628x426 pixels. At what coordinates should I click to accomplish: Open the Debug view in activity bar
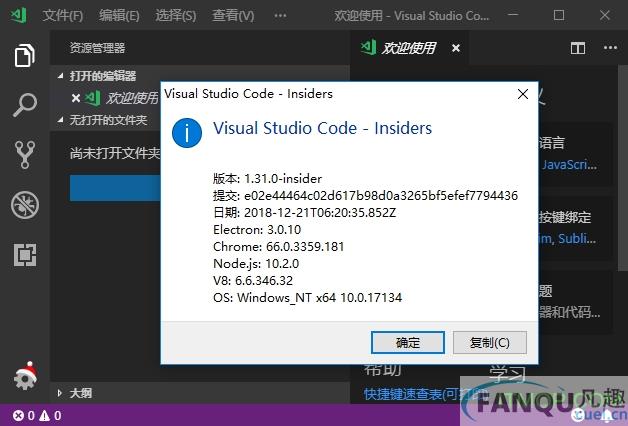25,205
